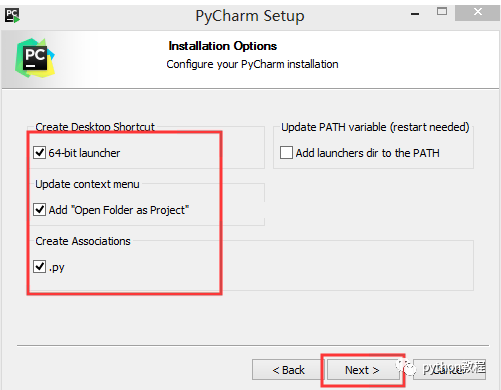This screenshot has width=501, height=390.
Task: Click the Next > button
Action: click(363, 370)
